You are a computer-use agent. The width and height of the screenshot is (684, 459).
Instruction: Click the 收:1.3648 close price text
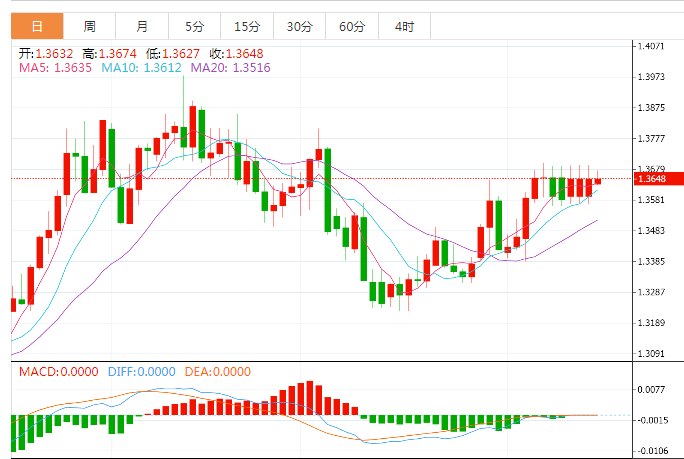pyautogui.click(x=236, y=54)
